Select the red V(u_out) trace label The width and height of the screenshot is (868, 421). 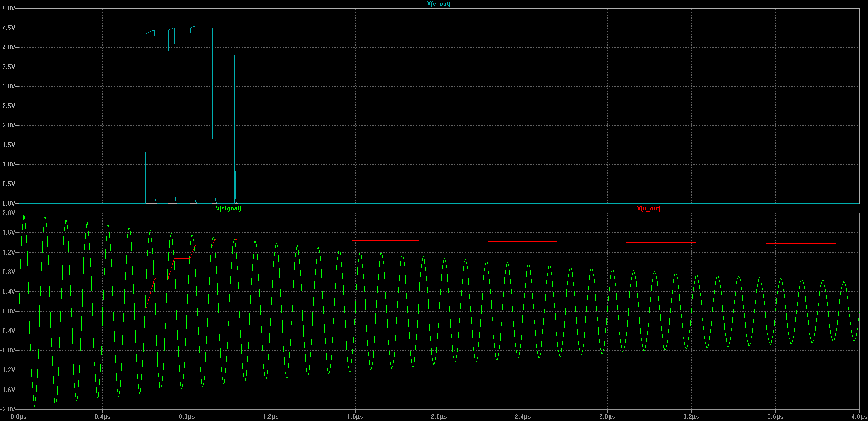pyautogui.click(x=649, y=209)
